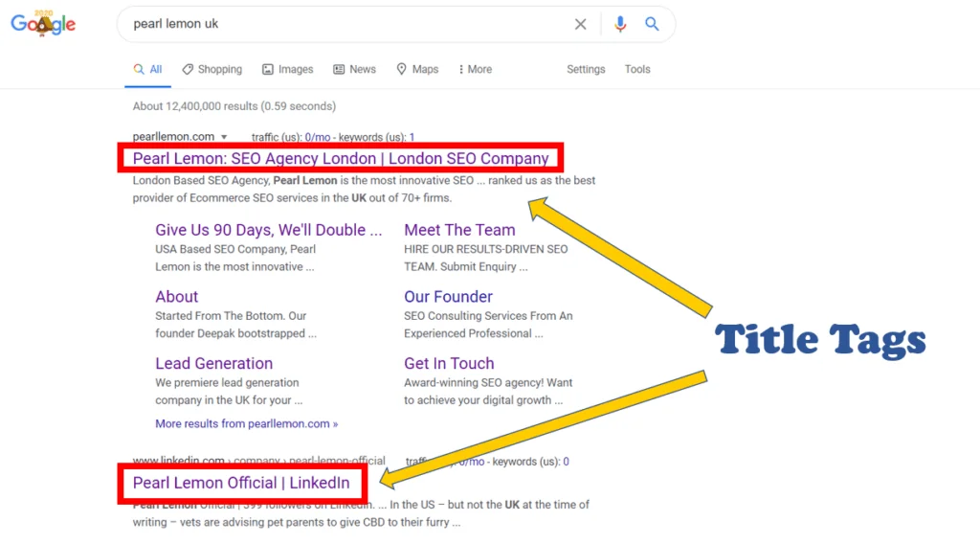Image resolution: width=980 pixels, height=544 pixels.
Task: Open the Give Us 90 Days sitelink
Action: (269, 230)
